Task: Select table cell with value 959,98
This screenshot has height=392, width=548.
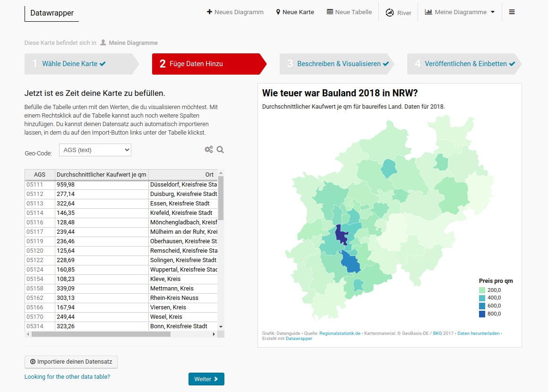Action: 102,185
